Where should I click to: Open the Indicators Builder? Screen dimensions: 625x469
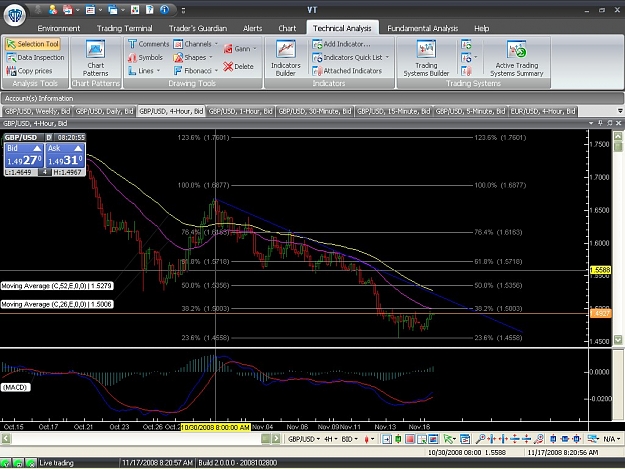pos(285,58)
